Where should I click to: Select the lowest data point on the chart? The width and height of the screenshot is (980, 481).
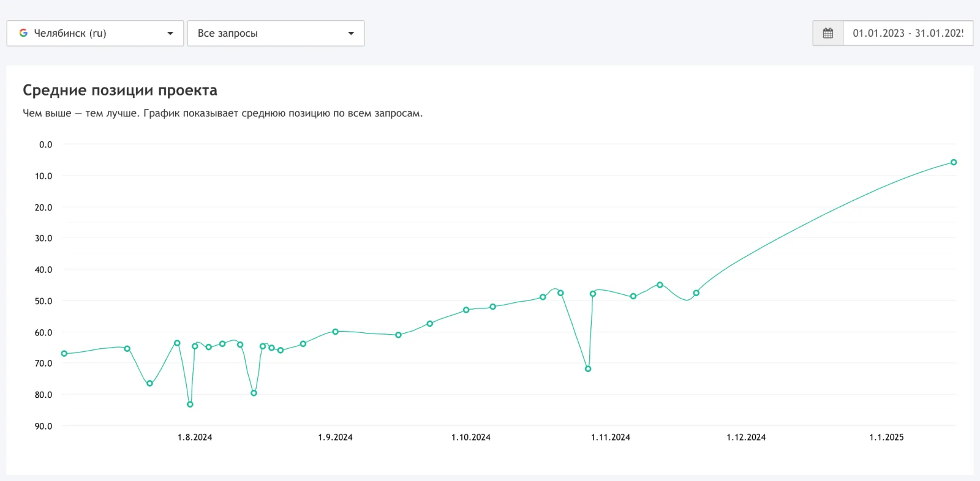click(x=190, y=405)
